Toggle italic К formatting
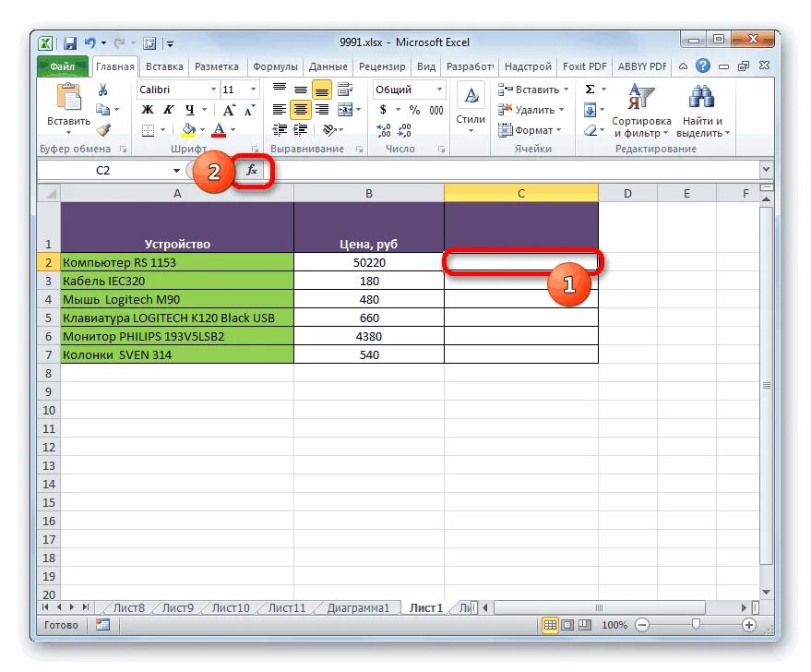Viewport: 811px width, 672px height. click(x=169, y=110)
